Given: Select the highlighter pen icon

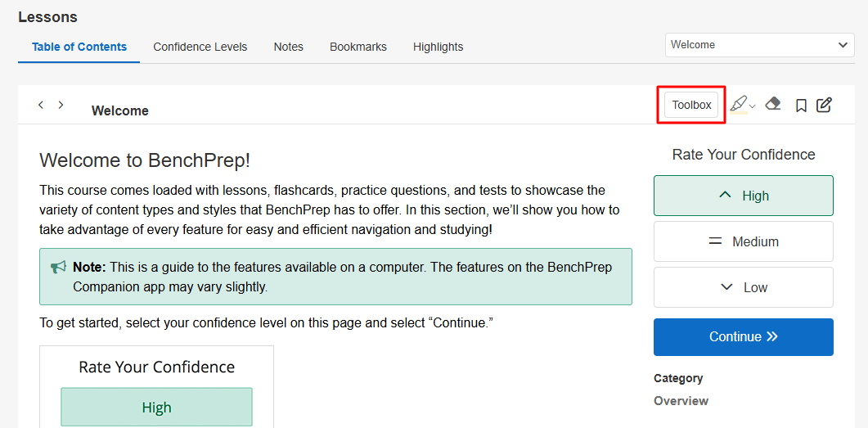Looking at the screenshot, I should (738, 104).
